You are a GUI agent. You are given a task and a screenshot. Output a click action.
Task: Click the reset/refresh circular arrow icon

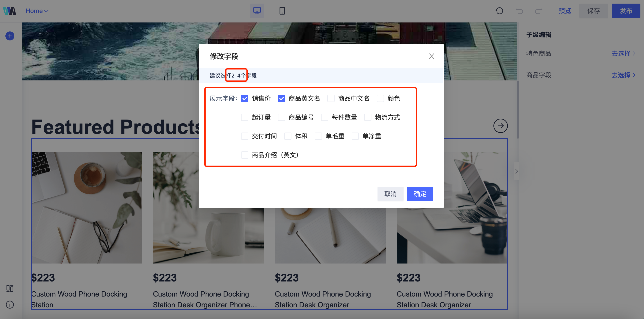tap(499, 11)
